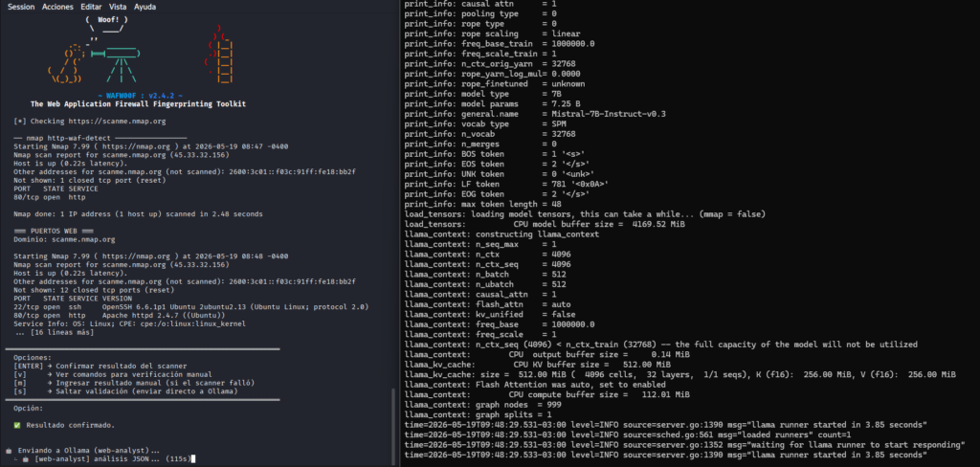
Task: Click the left terminal vertical scrollbar
Action: tap(393, 425)
